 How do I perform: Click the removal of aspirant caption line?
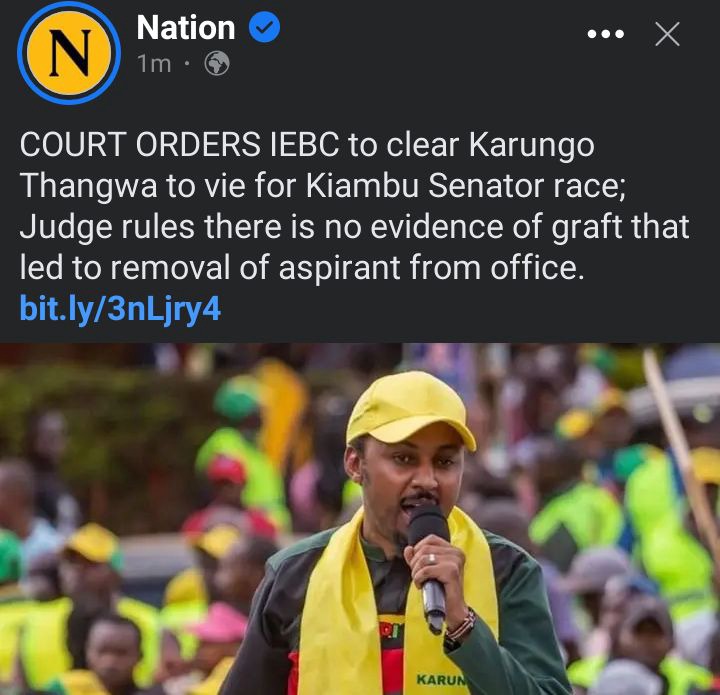pyautogui.click(x=302, y=268)
